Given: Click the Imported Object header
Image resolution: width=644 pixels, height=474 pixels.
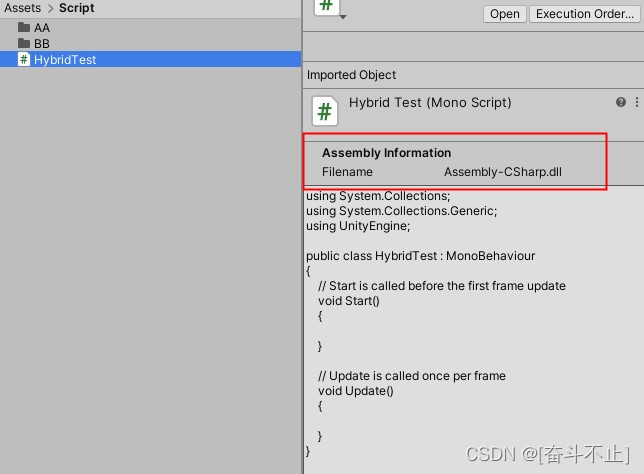Looking at the screenshot, I should pos(351,75).
